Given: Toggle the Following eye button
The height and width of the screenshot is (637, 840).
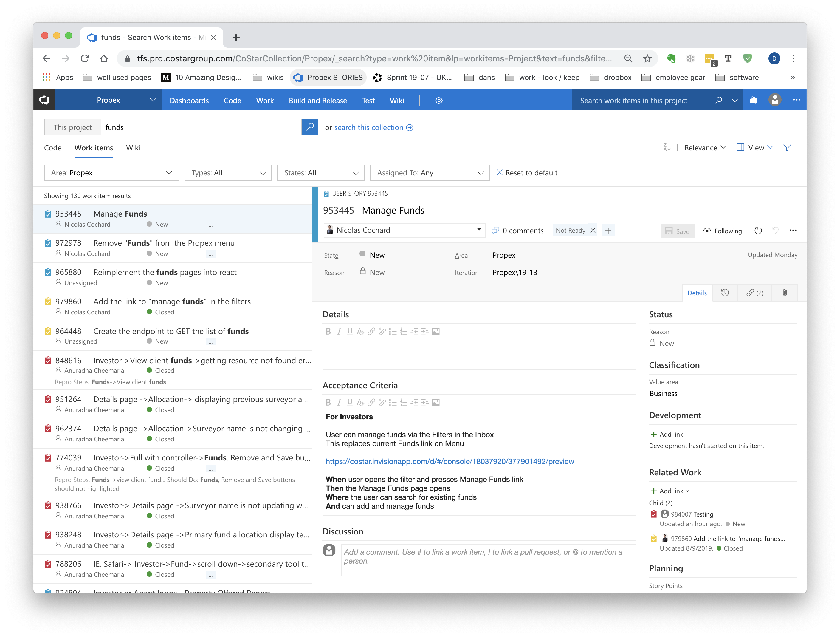Looking at the screenshot, I should click(722, 231).
